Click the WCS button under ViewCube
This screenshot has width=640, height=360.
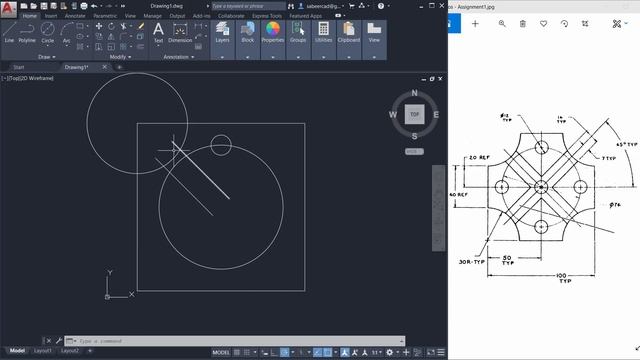click(x=414, y=151)
